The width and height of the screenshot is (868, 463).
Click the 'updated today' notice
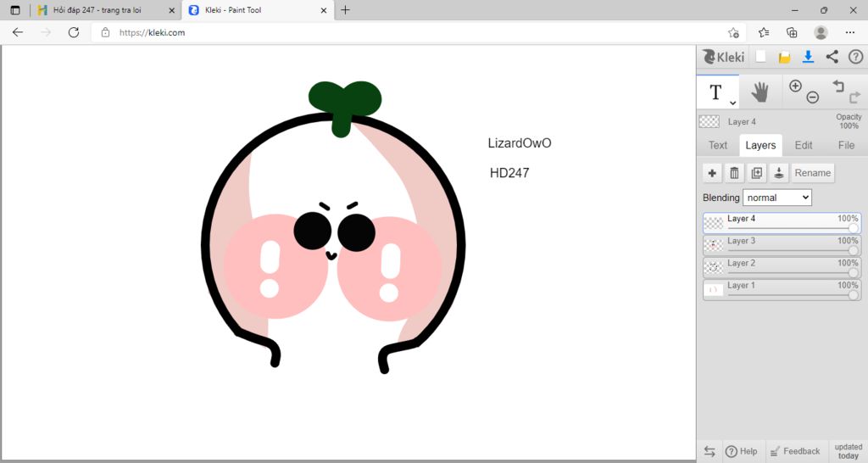848,451
